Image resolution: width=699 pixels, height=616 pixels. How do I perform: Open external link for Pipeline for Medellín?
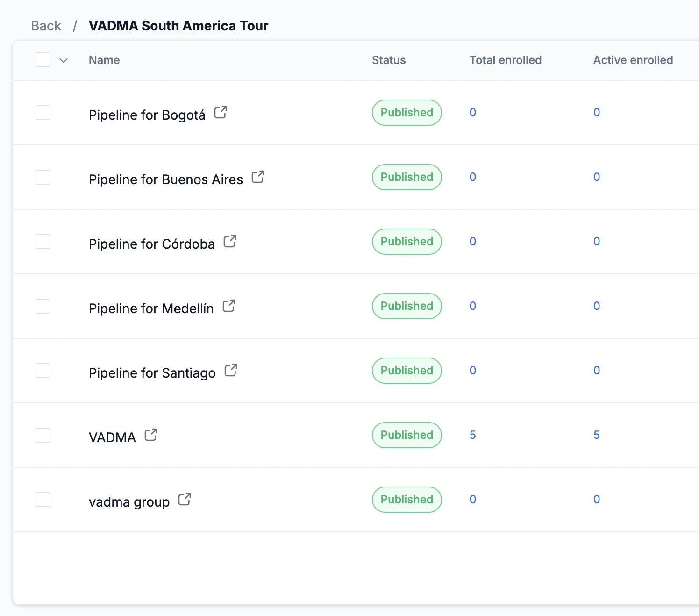(x=229, y=306)
